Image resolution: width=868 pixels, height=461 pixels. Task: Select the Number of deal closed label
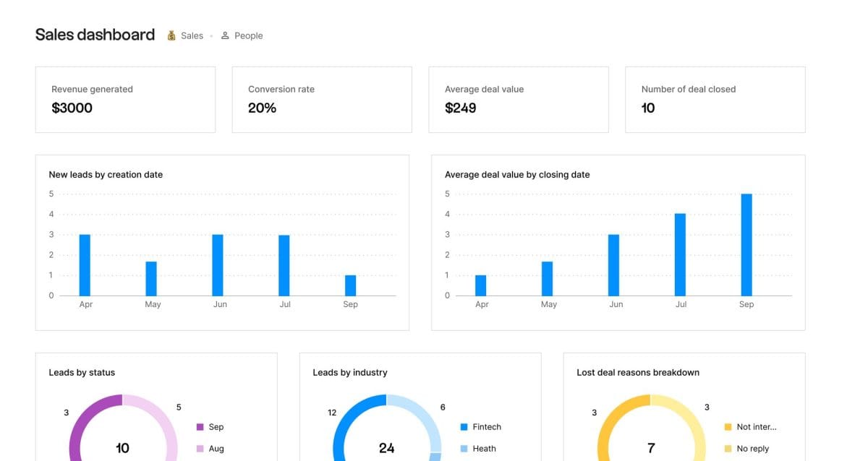tap(689, 90)
